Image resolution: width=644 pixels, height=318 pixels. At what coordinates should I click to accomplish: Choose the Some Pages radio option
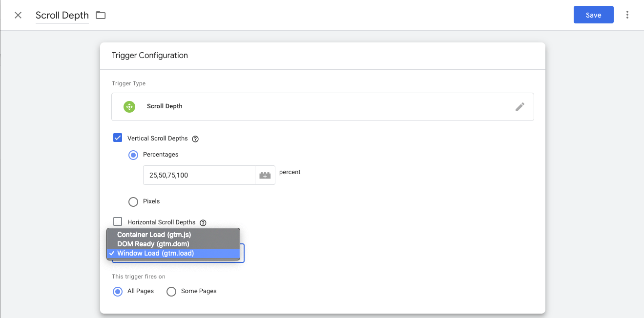pyautogui.click(x=171, y=292)
